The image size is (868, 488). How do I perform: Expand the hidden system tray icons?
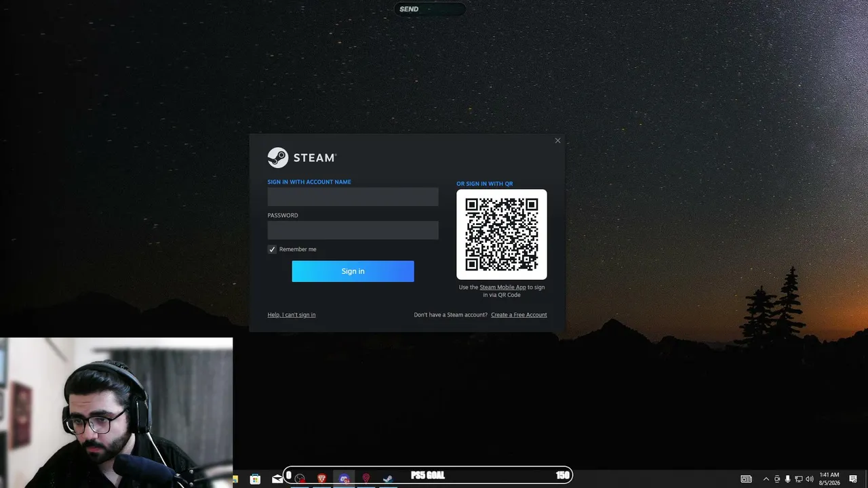click(x=766, y=479)
